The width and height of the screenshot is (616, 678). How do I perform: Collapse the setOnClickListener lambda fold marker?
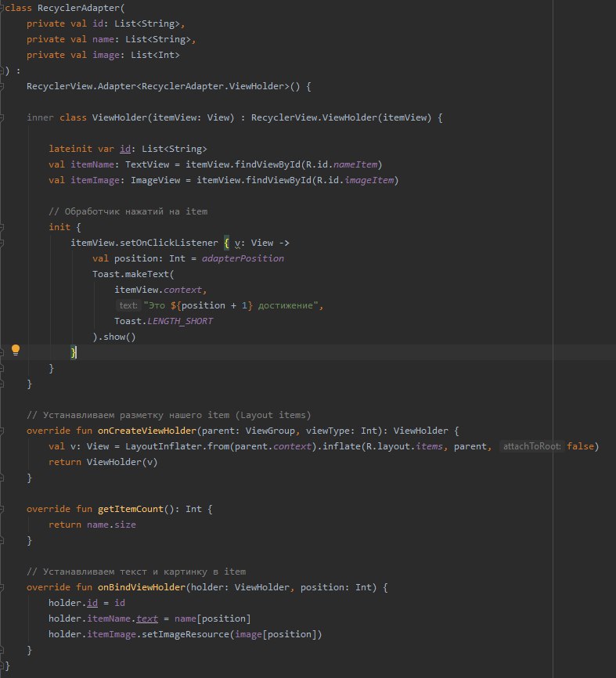(x=2, y=243)
